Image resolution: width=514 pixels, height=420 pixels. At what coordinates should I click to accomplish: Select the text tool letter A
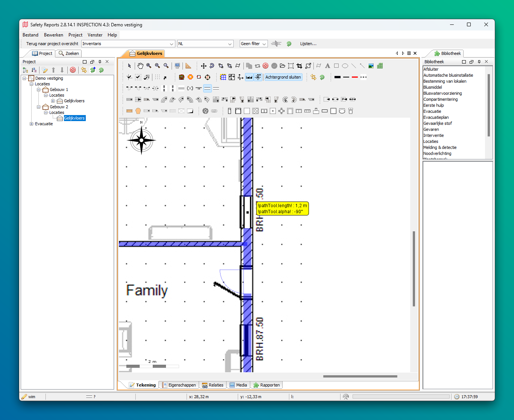(x=327, y=66)
